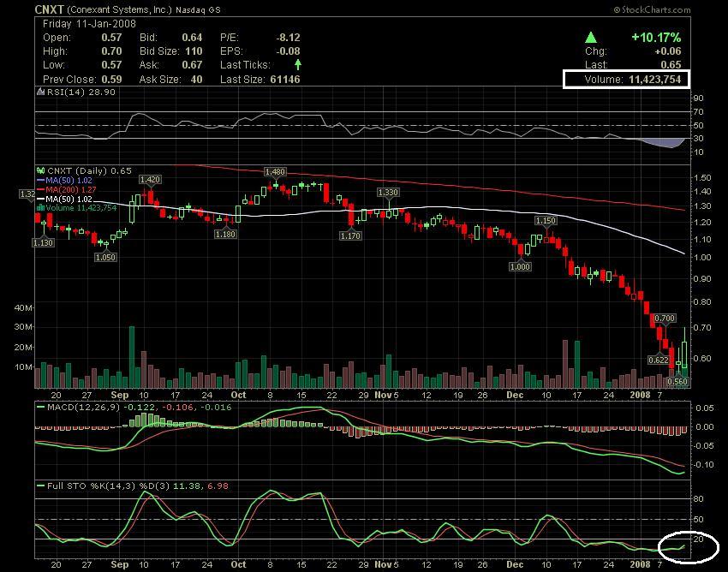Viewport: 728px width, 572px height.
Task: Click the 1.050 low label
Action: (x=105, y=257)
